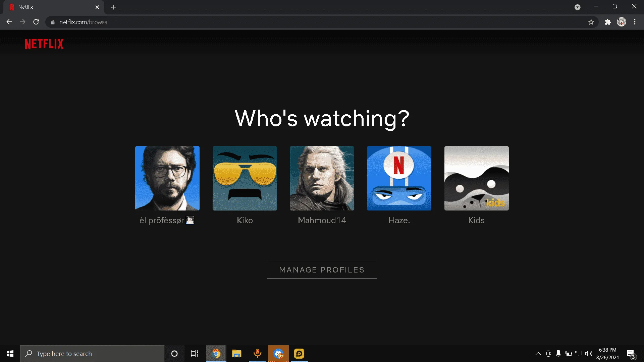This screenshot has width=644, height=362.
Task: Reload the Netflix page
Action: (36, 22)
